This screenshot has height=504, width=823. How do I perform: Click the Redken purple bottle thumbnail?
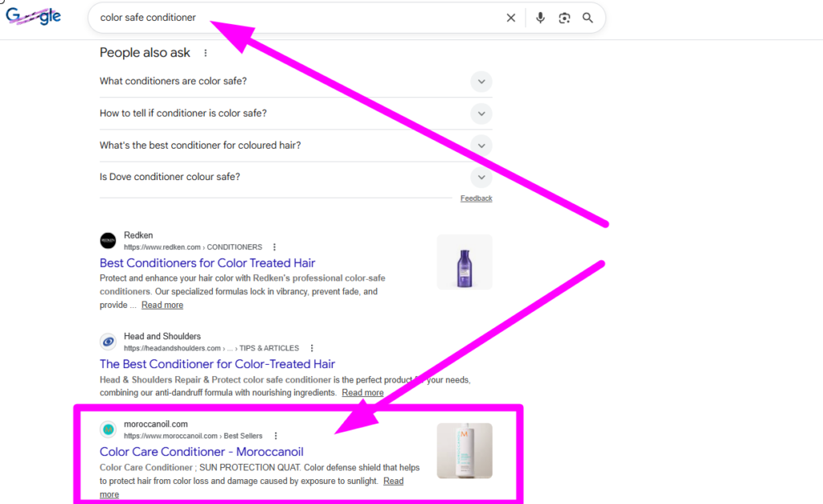click(x=463, y=261)
